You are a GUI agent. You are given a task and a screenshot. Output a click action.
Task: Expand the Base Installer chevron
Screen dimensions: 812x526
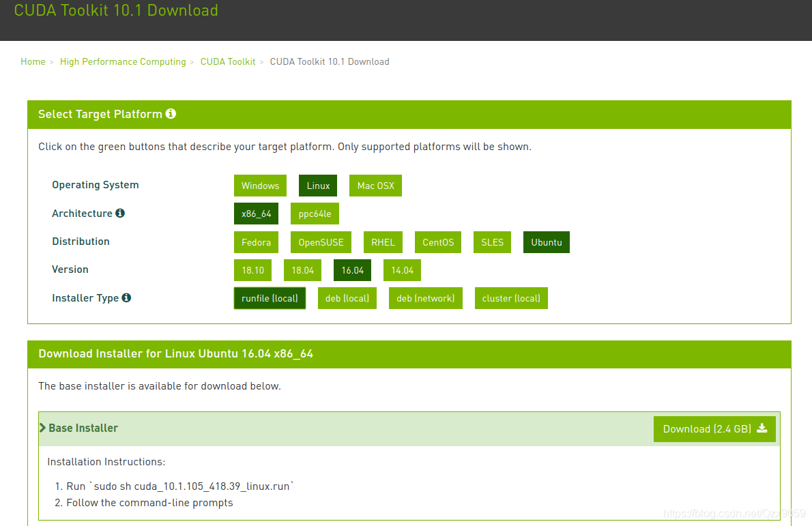(x=42, y=428)
